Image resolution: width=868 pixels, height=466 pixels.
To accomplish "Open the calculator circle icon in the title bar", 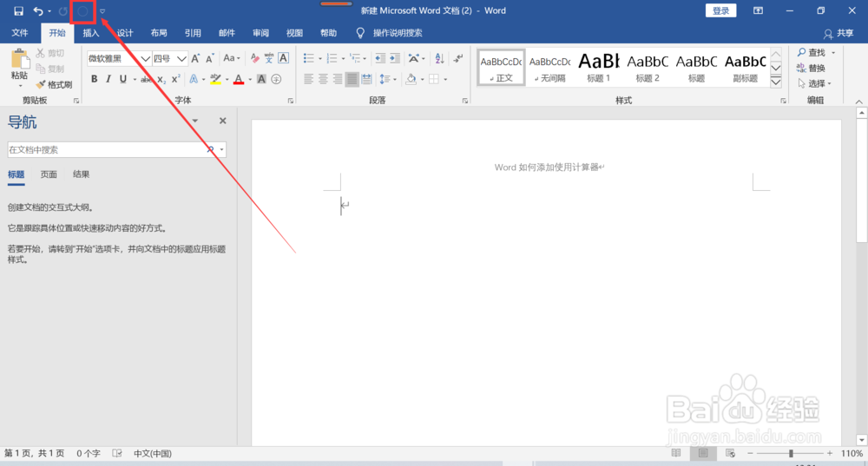I will point(83,11).
